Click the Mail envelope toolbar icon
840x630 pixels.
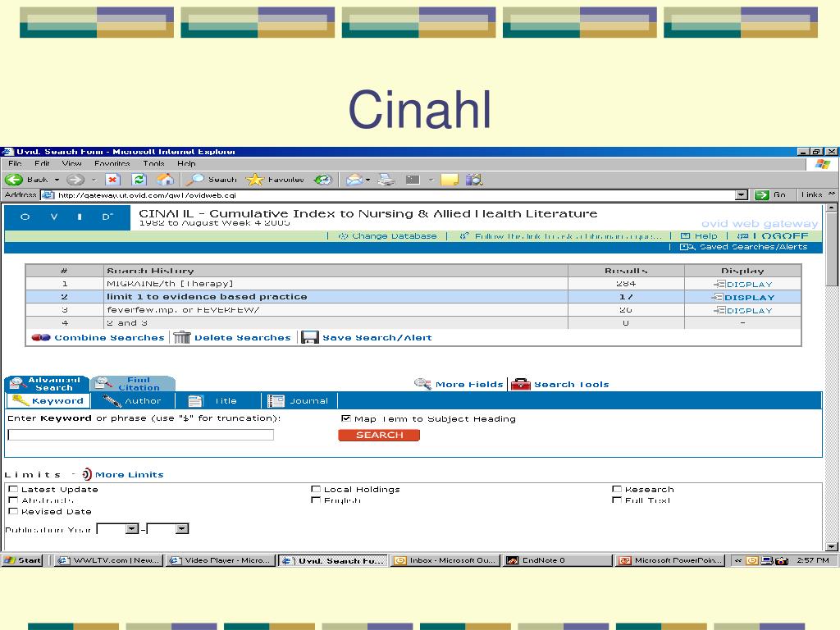coord(354,180)
